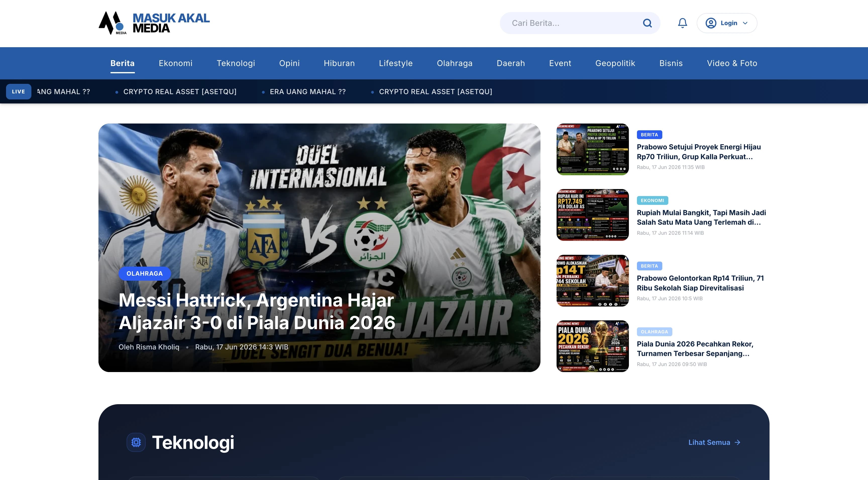This screenshot has width=868, height=480.
Task: Click OLAHRAGA tag above Piala Dunia headline
Action: click(x=654, y=332)
